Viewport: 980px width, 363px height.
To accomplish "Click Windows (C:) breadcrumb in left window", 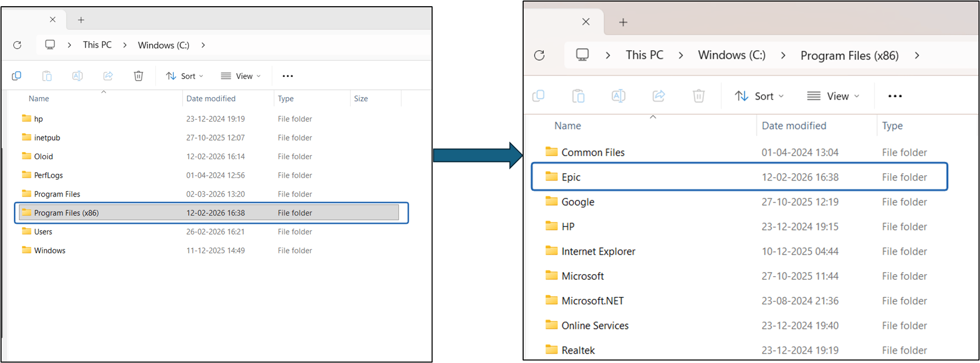I will pos(164,45).
